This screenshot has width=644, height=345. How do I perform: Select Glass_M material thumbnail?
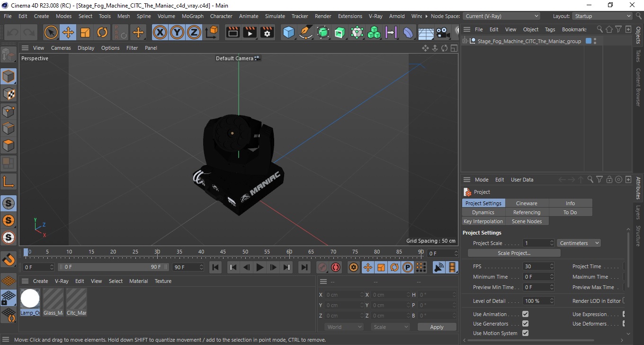click(x=53, y=299)
